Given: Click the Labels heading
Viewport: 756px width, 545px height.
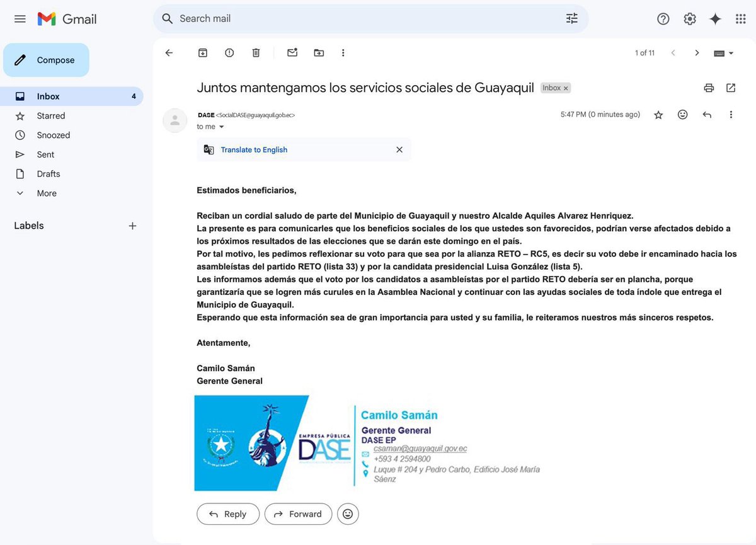Looking at the screenshot, I should click(29, 226).
